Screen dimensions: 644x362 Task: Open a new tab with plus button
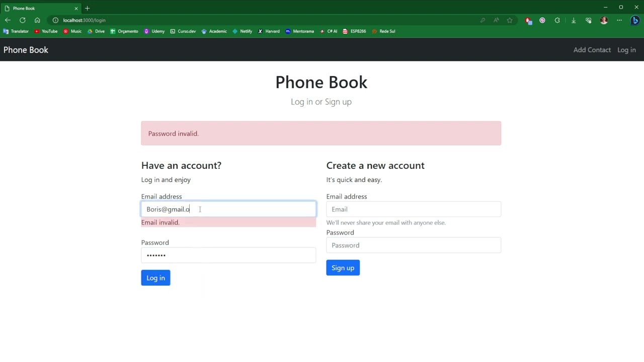[87, 8]
